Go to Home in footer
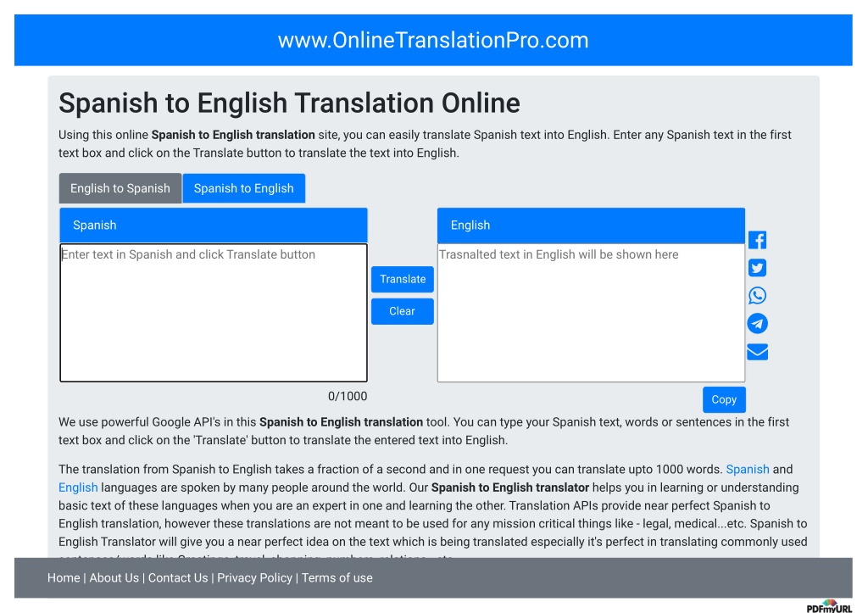This screenshot has height=613, width=868. [64, 577]
